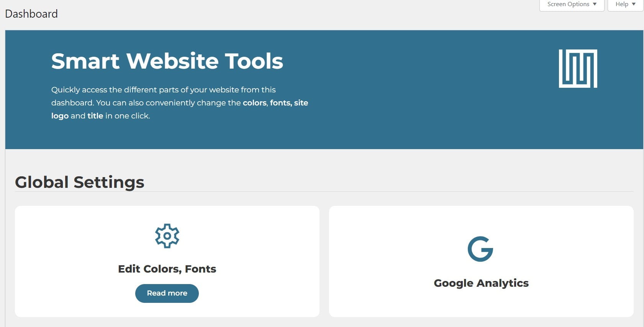This screenshot has width=644, height=327.
Task: Click the Read more button
Action: (x=167, y=293)
